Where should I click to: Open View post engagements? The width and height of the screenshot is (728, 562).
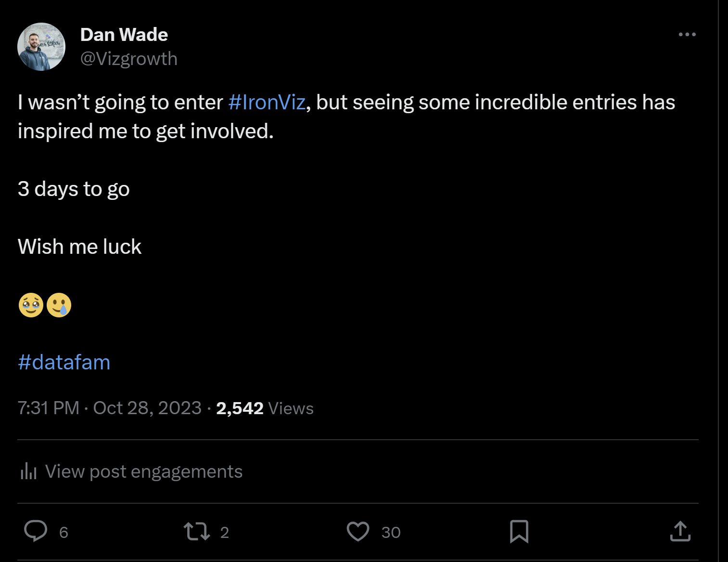pyautogui.click(x=143, y=471)
